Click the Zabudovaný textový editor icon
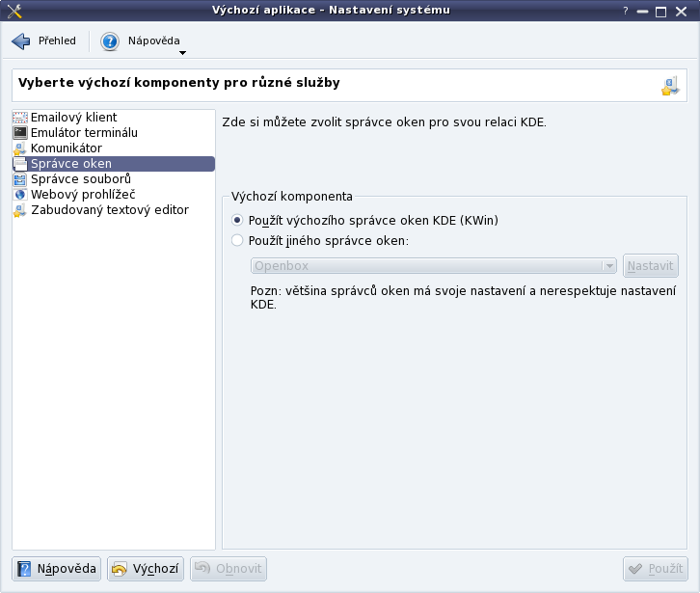Viewport: 700px width, 593px height. point(20,210)
